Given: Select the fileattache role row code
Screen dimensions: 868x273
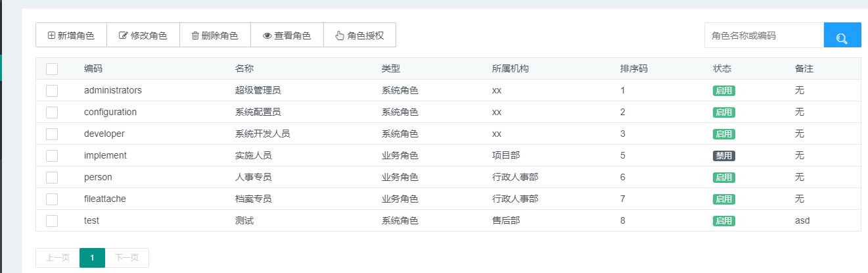Looking at the screenshot, I should pos(105,199).
